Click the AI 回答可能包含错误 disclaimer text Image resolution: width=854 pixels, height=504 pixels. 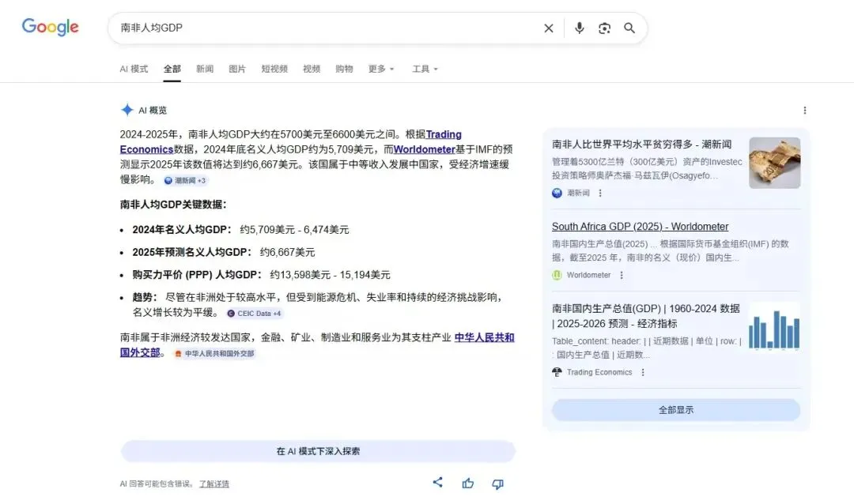pyautogui.click(x=157, y=484)
